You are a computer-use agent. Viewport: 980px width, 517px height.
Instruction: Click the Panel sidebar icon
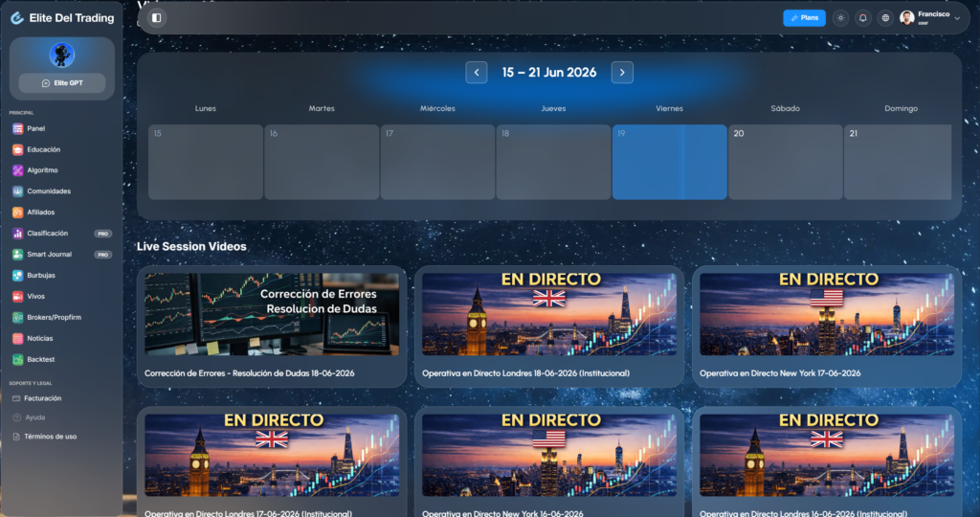[x=17, y=129]
